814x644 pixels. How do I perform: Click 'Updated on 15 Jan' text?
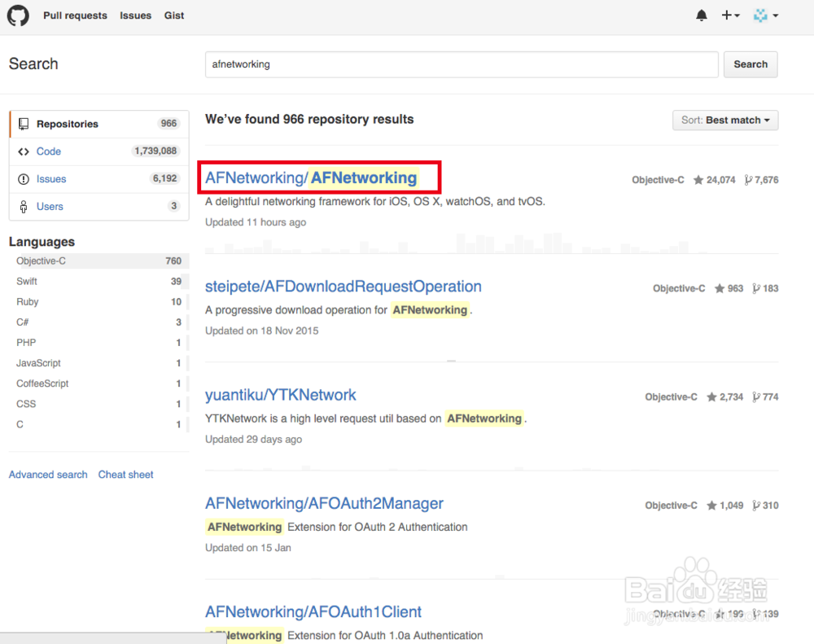(x=248, y=548)
